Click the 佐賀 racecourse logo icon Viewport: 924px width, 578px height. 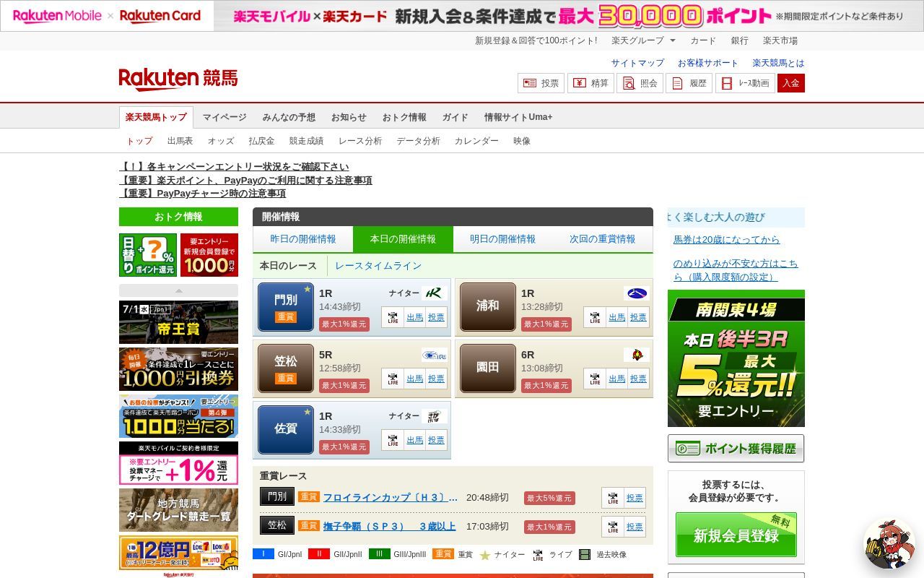pos(435,416)
